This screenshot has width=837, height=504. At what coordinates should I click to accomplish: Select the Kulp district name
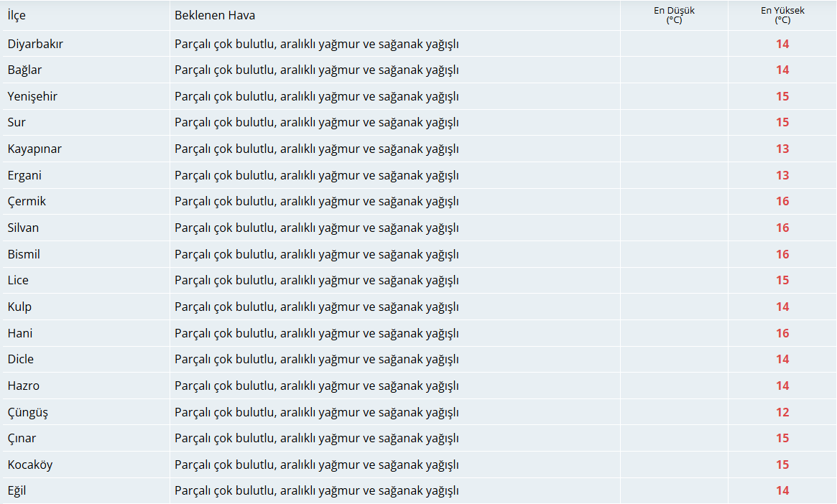[x=19, y=307]
